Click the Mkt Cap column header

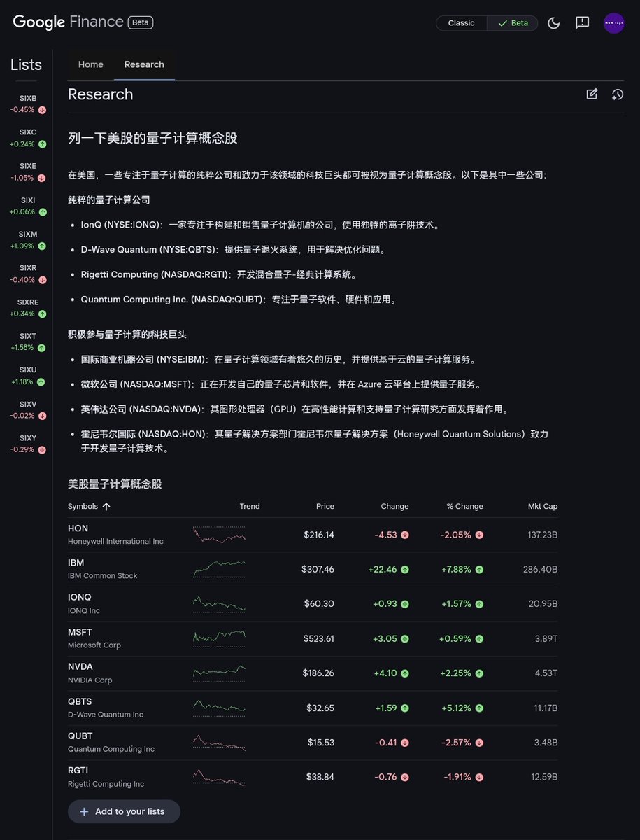[543, 506]
